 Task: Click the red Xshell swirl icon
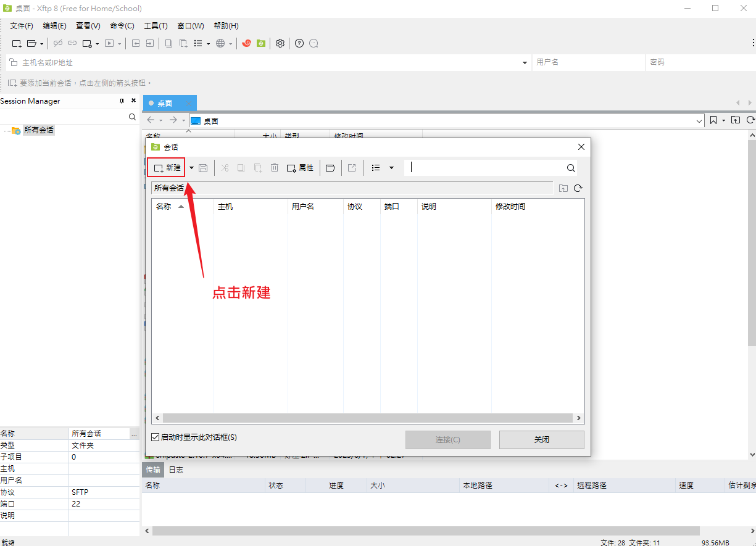(x=246, y=43)
